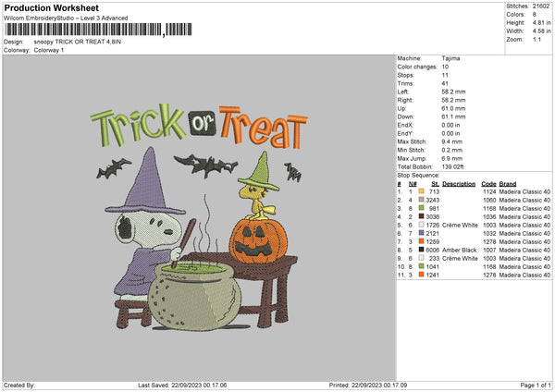Click the 'St.' column header
Viewport: 555px width, 392px height.
[436, 184]
